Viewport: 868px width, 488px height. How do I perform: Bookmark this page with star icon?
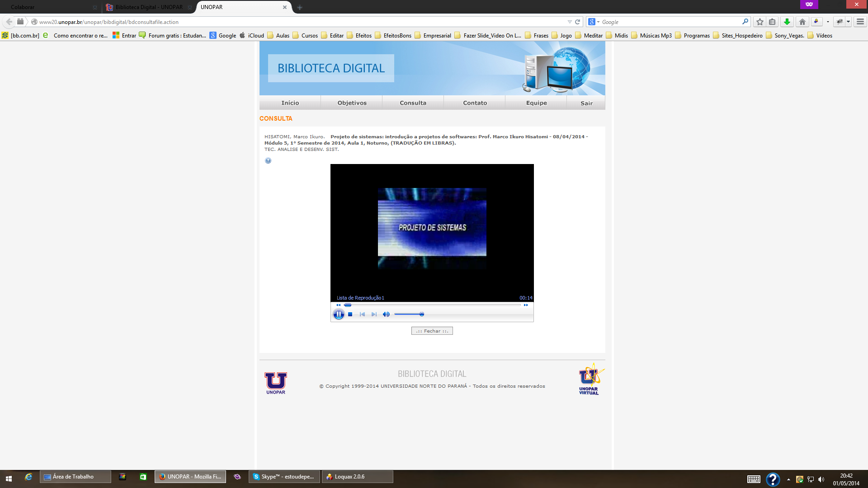tap(760, 22)
